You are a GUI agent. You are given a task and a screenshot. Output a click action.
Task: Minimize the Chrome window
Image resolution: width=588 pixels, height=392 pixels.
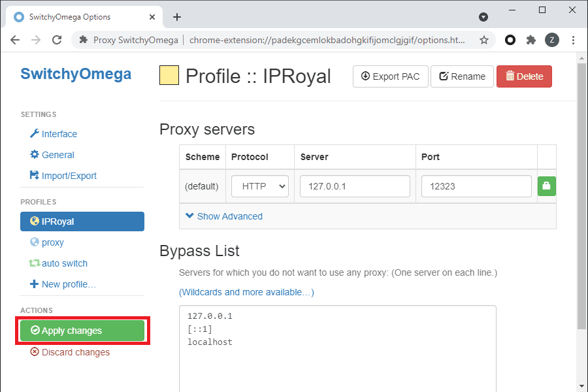512,10
